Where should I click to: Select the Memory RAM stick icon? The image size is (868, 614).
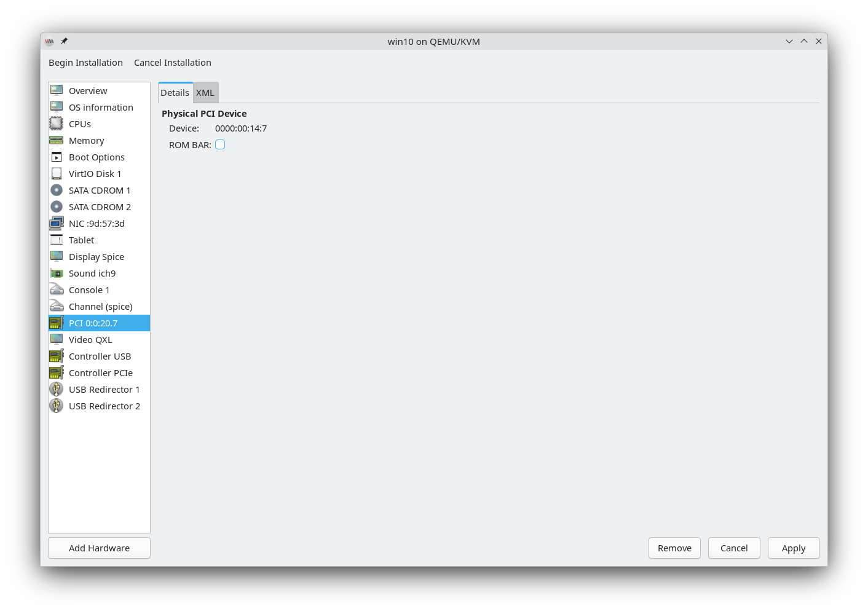pyautogui.click(x=57, y=141)
